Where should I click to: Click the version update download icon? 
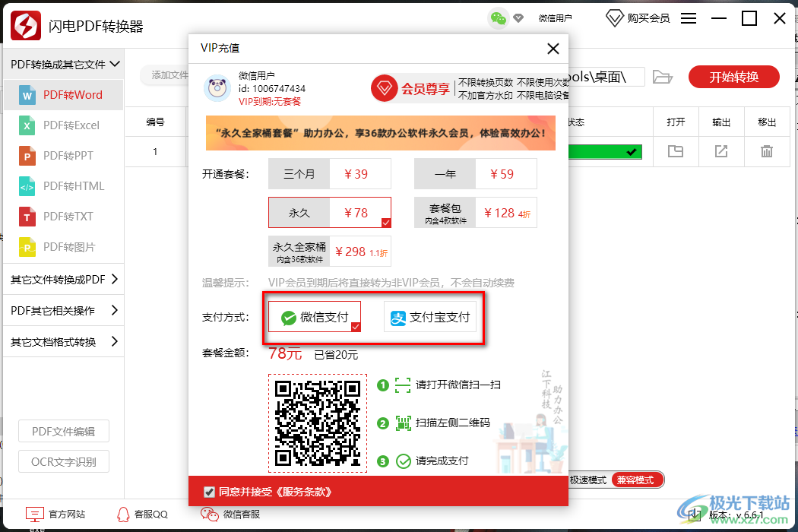tap(694, 515)
